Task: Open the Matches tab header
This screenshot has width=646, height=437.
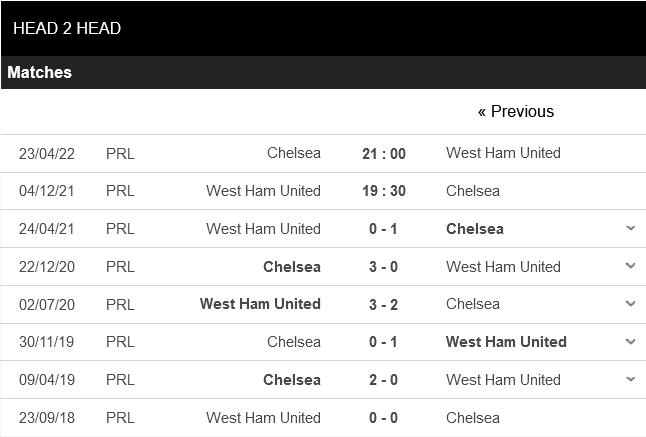Action: coord(40,72)
